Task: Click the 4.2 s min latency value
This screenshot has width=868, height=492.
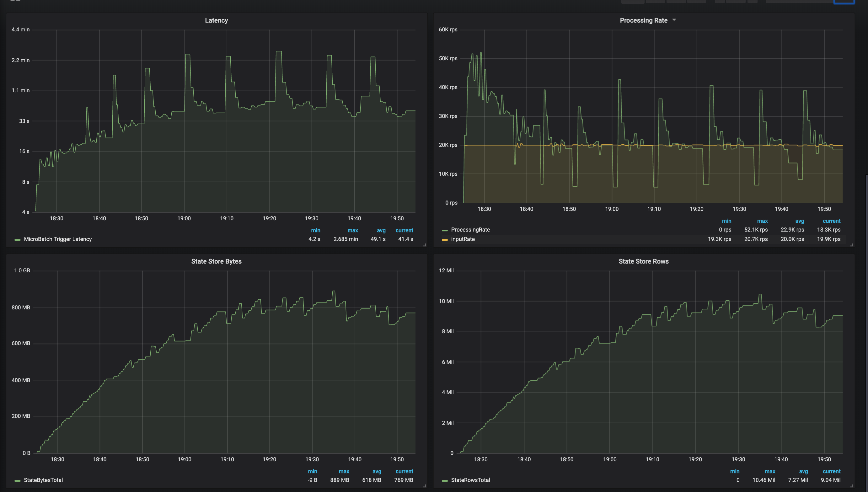Action: (314, 239)
